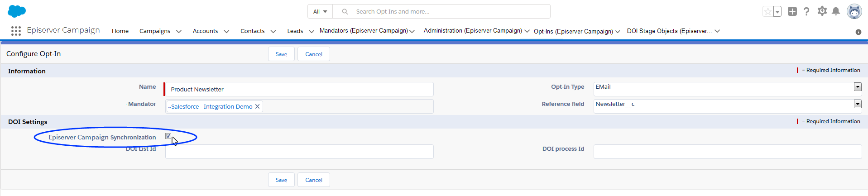868x196 pixels.
Task: Open the user profile avatar
Action: pyautogui.click(x=854, y=11)
